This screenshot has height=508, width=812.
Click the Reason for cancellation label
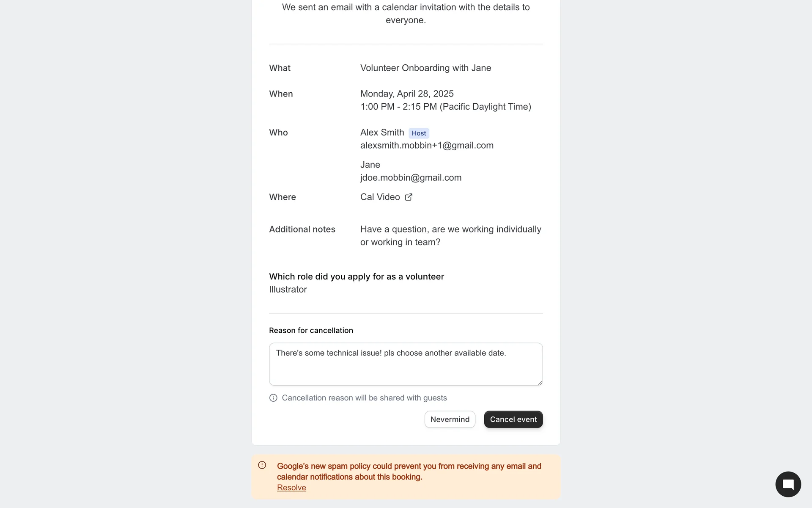coord(311,331)
